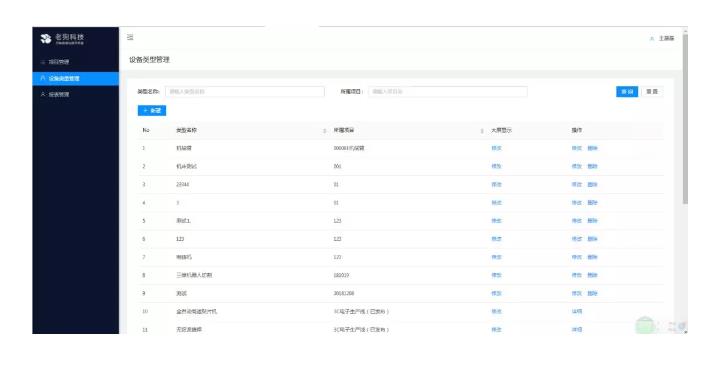Click row 2 link in 大屏显示 column
Image resolution: width=720 pixels, height=369 pixels.
pos(496,167)
